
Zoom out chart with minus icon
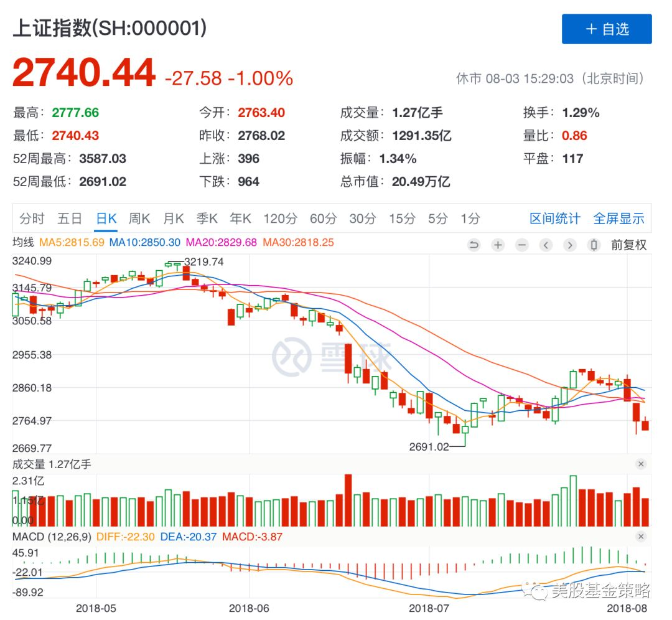tap(522, 245)
